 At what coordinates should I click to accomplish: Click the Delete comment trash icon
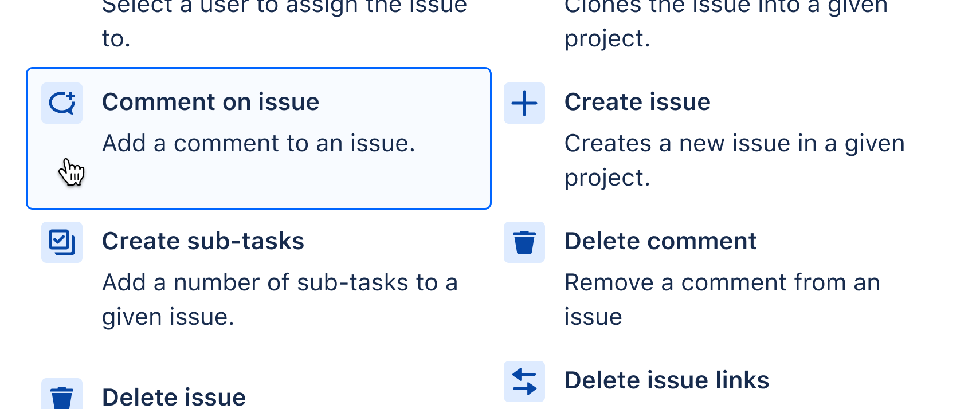[x=524, y=242]
